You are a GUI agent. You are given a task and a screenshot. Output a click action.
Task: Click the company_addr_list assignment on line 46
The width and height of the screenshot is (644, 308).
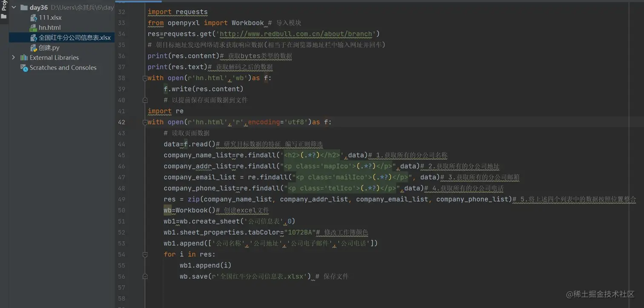291,167
